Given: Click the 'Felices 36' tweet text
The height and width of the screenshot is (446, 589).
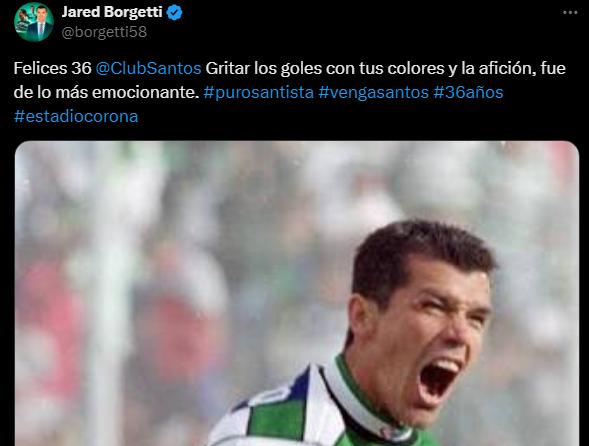Looking at the screenshot, I should click(x=53, y=68).
